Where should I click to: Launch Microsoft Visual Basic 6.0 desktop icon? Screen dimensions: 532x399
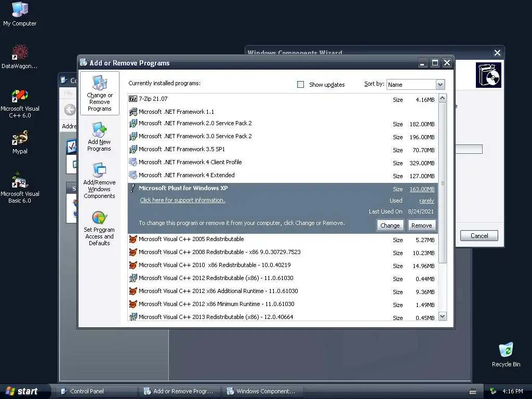(20, 188)
